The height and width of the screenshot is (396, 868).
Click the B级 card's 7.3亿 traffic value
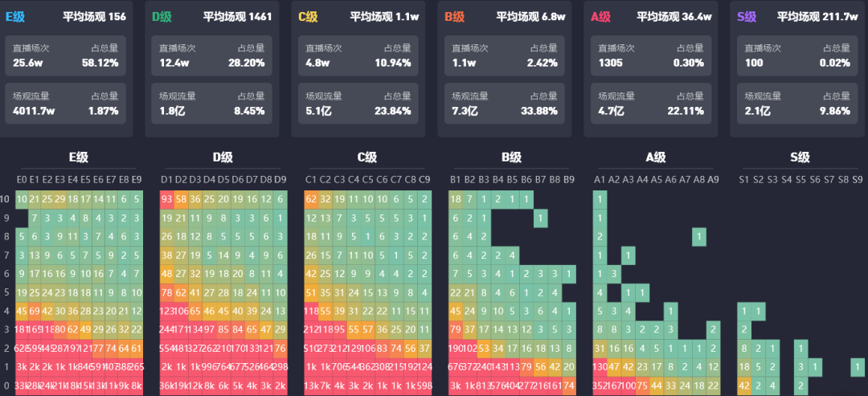coord(464,111)
